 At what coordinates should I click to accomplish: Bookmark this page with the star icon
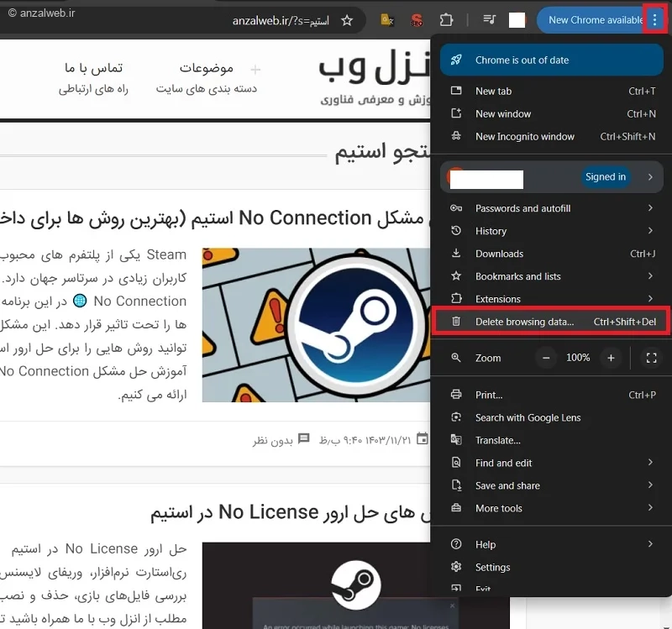(x=347, y=20)
